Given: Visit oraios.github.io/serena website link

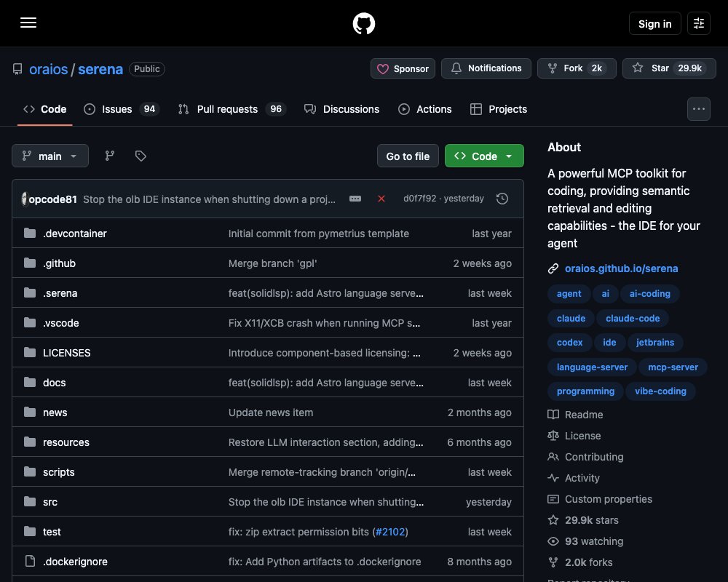Looking at the screenshot, I should (x=621, y=268).
